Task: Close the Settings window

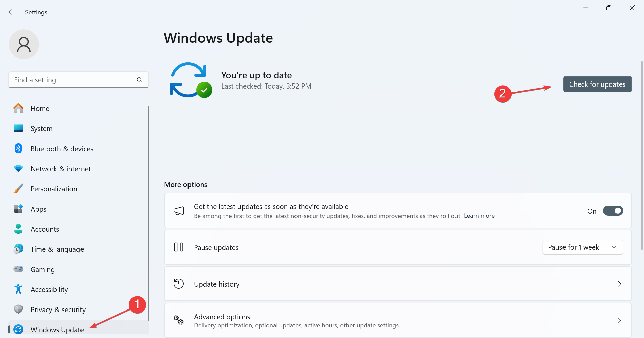Action: pos(632,8)
